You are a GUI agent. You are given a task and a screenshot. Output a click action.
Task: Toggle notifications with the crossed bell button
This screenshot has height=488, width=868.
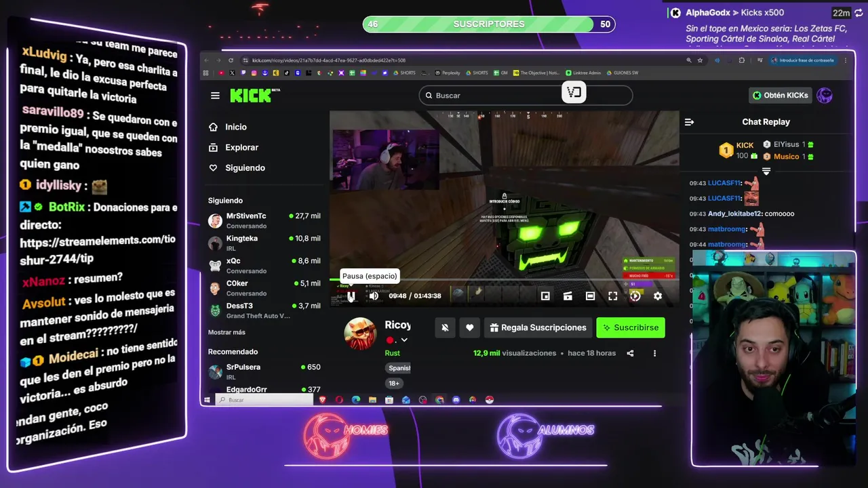[445, 327]
